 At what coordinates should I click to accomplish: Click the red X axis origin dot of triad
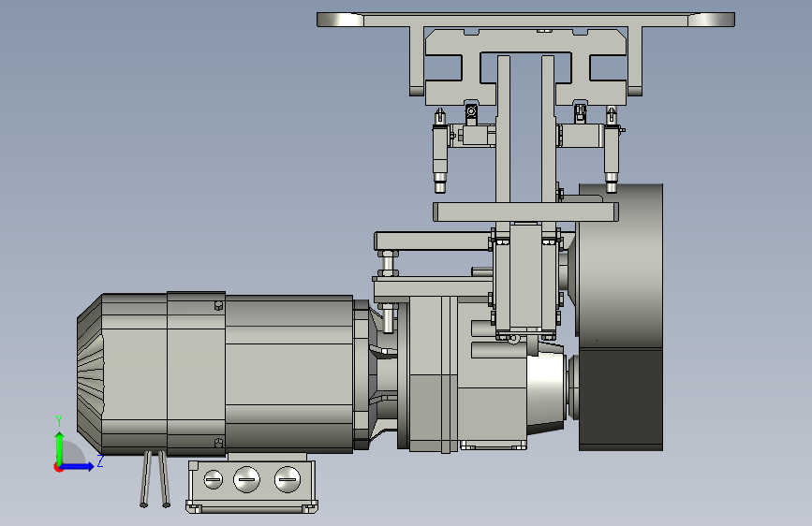tap(58, 467)
